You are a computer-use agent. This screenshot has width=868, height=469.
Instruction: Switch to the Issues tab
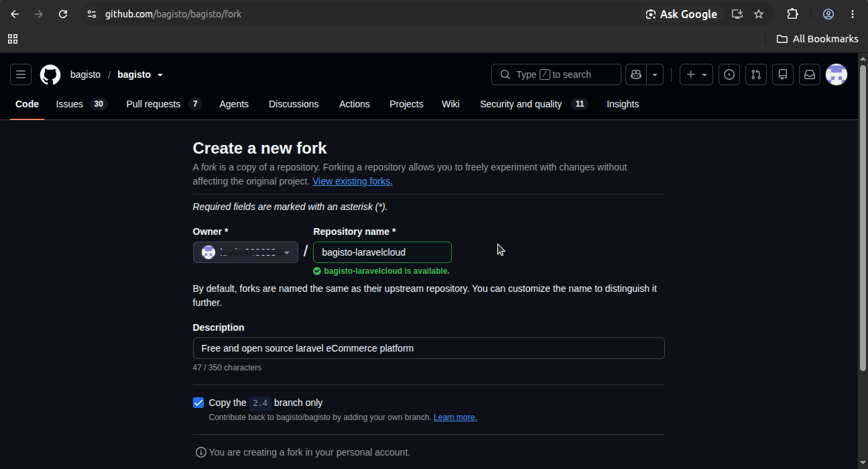(x=81, y=104)
